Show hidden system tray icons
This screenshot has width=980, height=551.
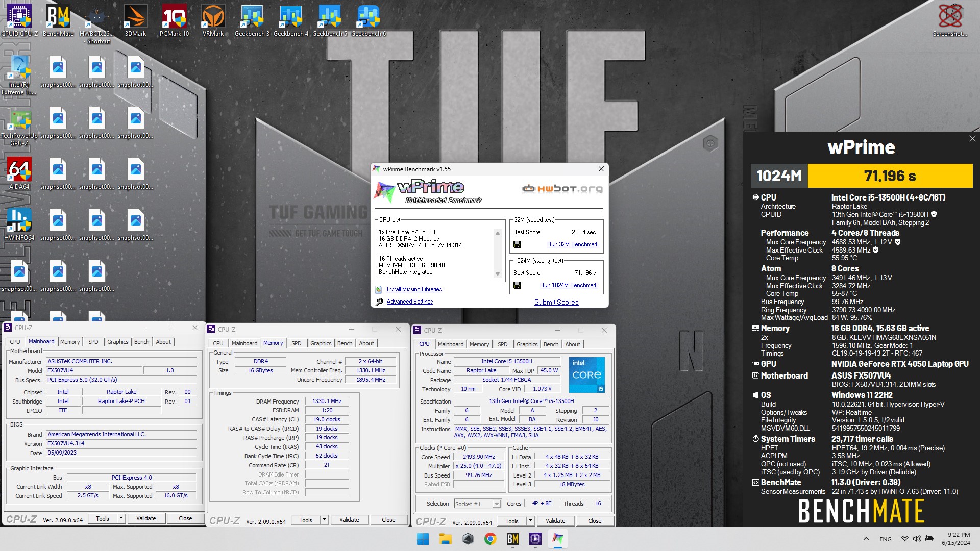(866, 539)
